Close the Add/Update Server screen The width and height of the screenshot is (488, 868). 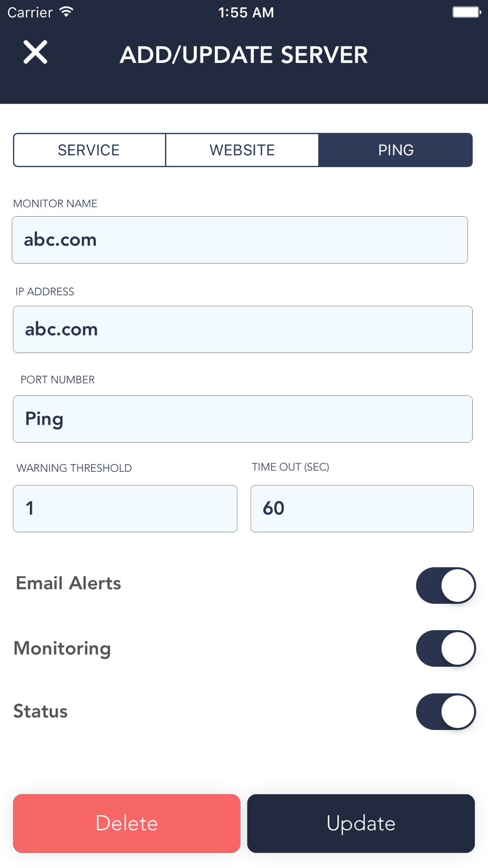(36, 52)
